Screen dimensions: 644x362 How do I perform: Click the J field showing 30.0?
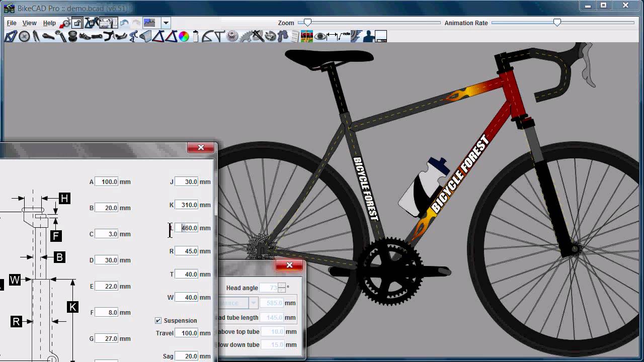[x=187, y=182]
